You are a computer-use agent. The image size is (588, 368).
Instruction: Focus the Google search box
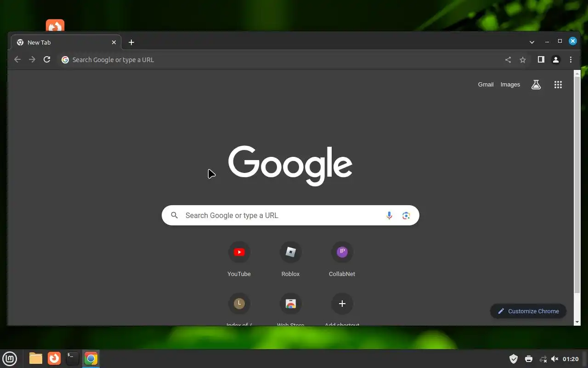point(290,215)
